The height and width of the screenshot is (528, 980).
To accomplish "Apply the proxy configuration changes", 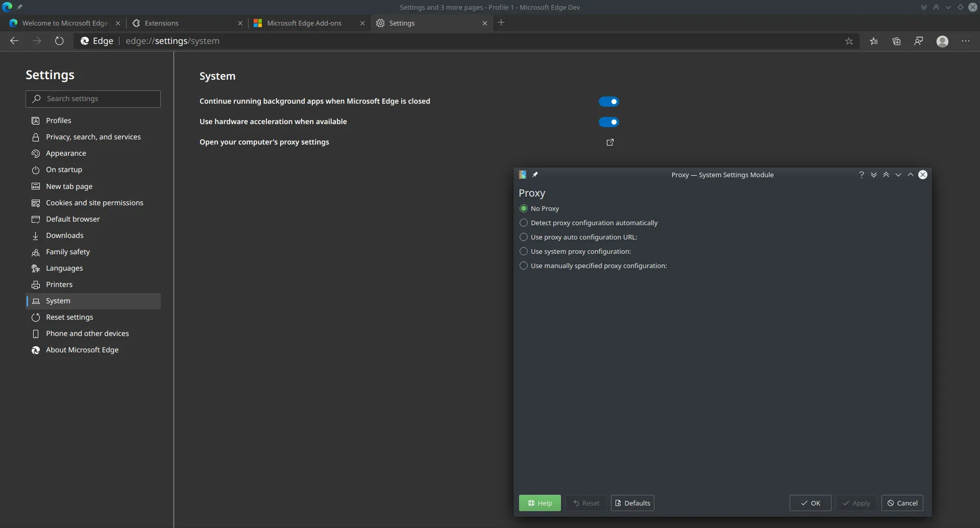I will click(x=856, y=503).
